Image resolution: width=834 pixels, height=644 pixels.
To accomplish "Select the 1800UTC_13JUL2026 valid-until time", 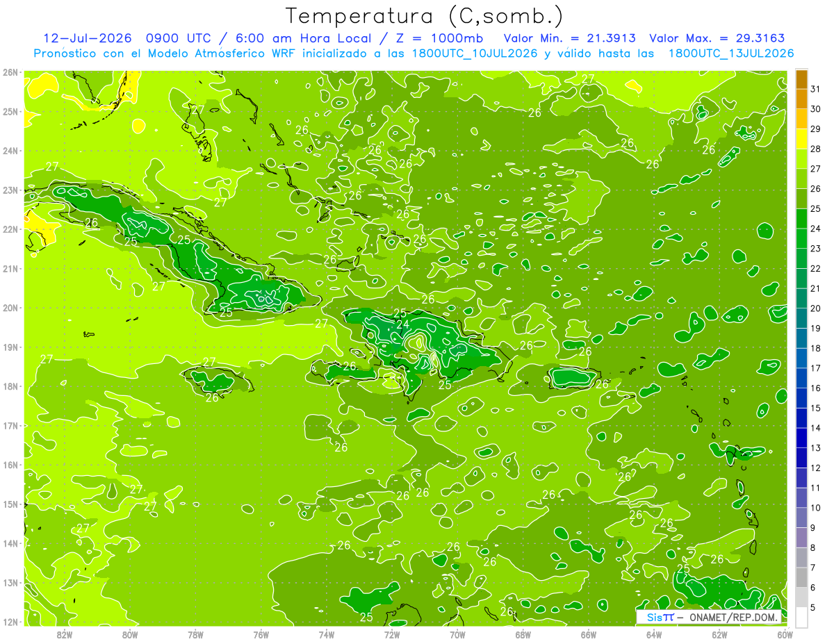I will pos(731,53).
